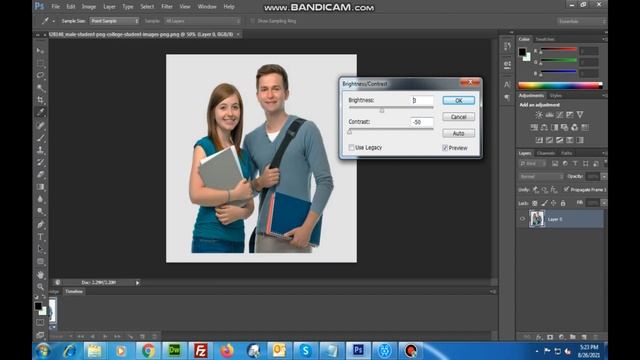The width and height of the screenshot is (640, 360).
Task: Enable Show Sampling Ring option
Action: tap(252, 21)
